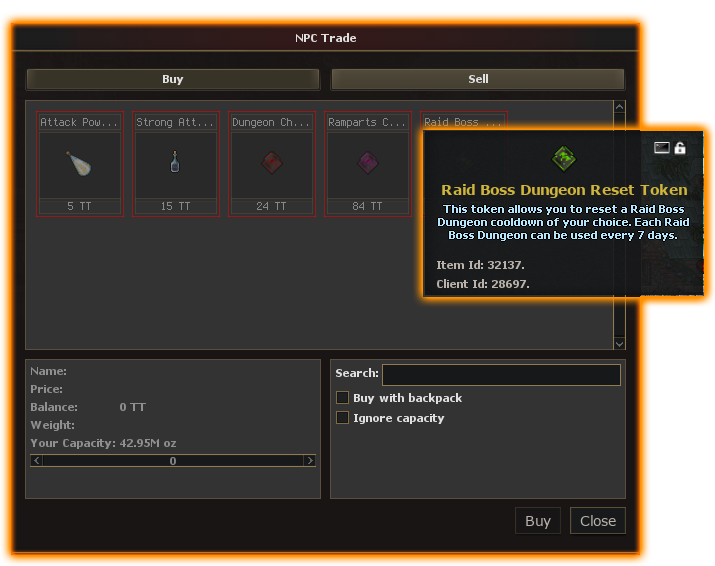Click the Your Capacity 42.95M oz text
The width and height of the screenshot is (715, 566).
(x=103, y=443)
